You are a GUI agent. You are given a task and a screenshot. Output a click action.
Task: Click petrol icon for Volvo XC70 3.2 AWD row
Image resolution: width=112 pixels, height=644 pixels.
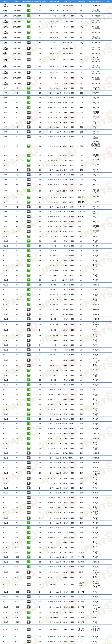tap(29, 617)
